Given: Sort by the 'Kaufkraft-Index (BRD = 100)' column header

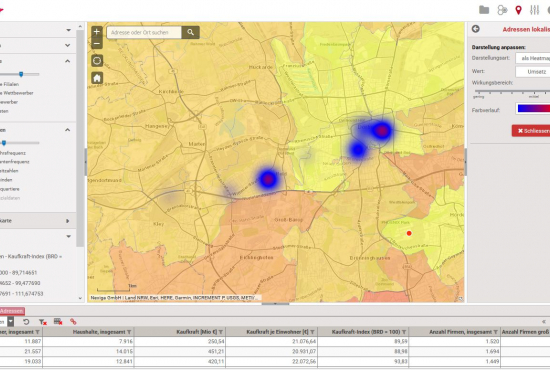Looking at the screenshot, I should [366, 332].
